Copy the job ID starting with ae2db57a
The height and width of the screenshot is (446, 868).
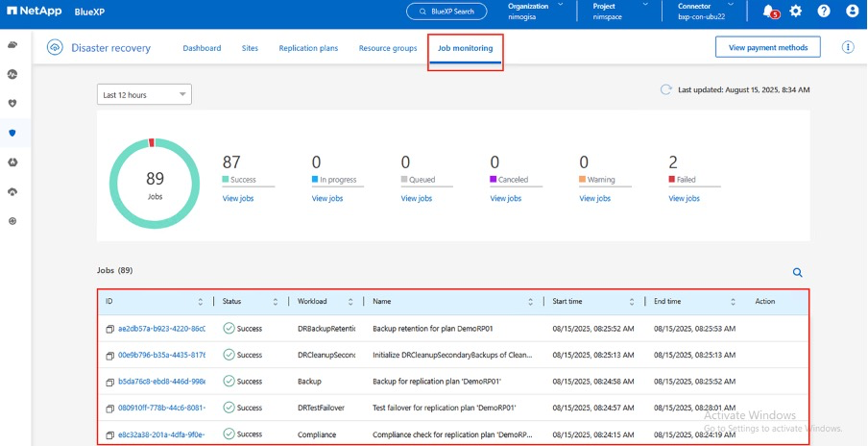click(x=109, y=329)
